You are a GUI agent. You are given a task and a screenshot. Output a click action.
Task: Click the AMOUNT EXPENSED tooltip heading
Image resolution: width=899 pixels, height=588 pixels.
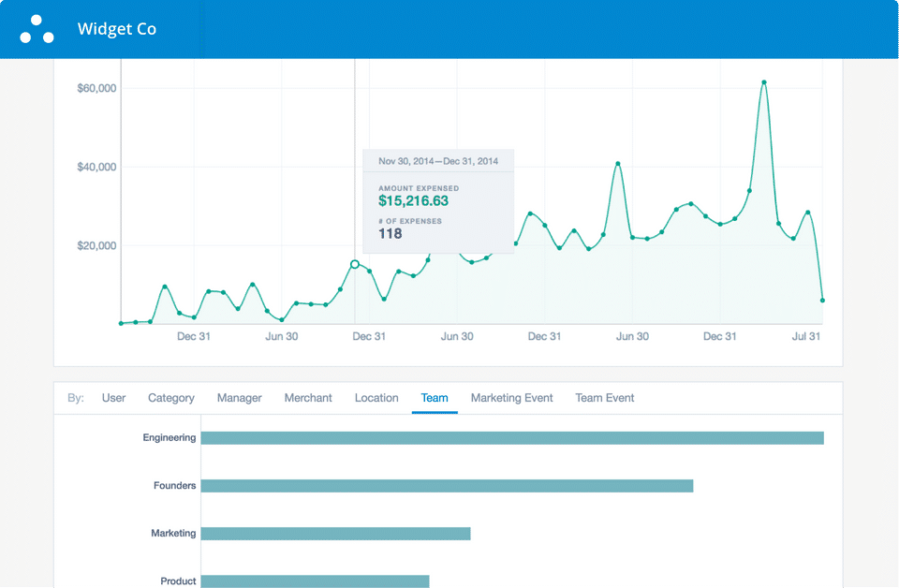[419, 188]
